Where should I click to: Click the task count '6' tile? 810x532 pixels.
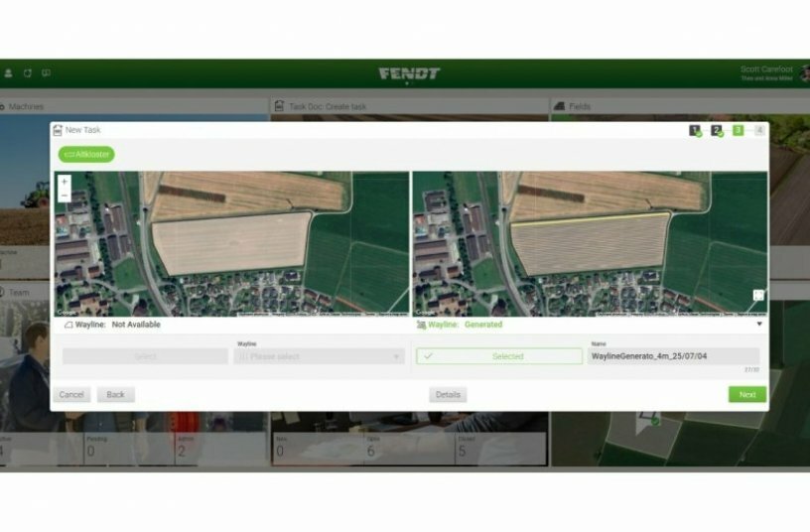click(x=409, y=449)
